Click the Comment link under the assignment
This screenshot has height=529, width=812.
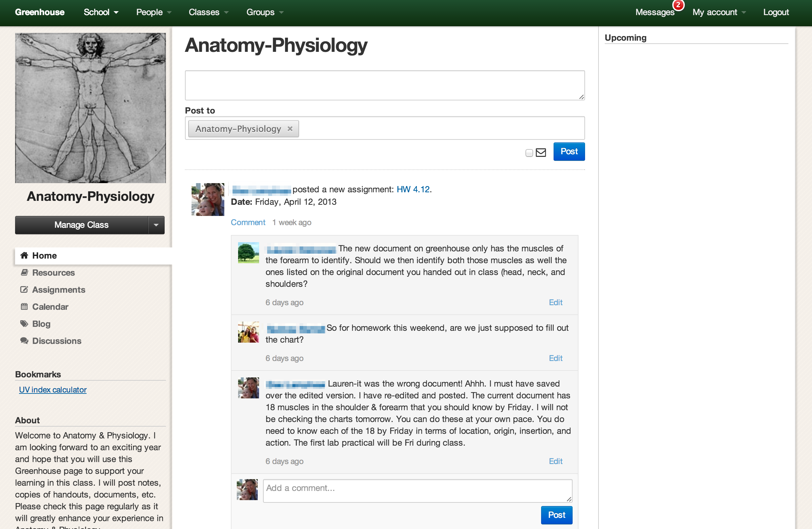click(248, 223)
